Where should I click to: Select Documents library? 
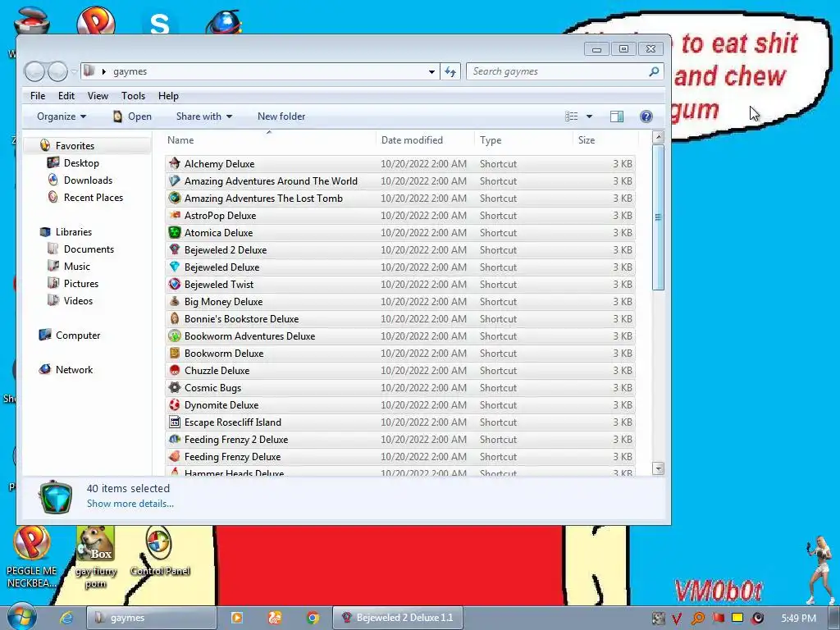(x=80, y=249)
